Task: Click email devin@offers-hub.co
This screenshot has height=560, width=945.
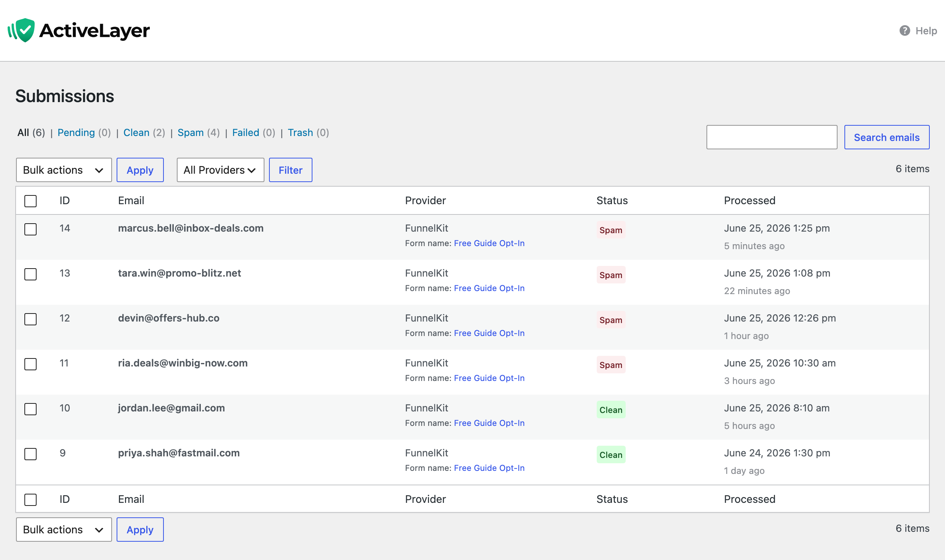Action: coord(169,318)
